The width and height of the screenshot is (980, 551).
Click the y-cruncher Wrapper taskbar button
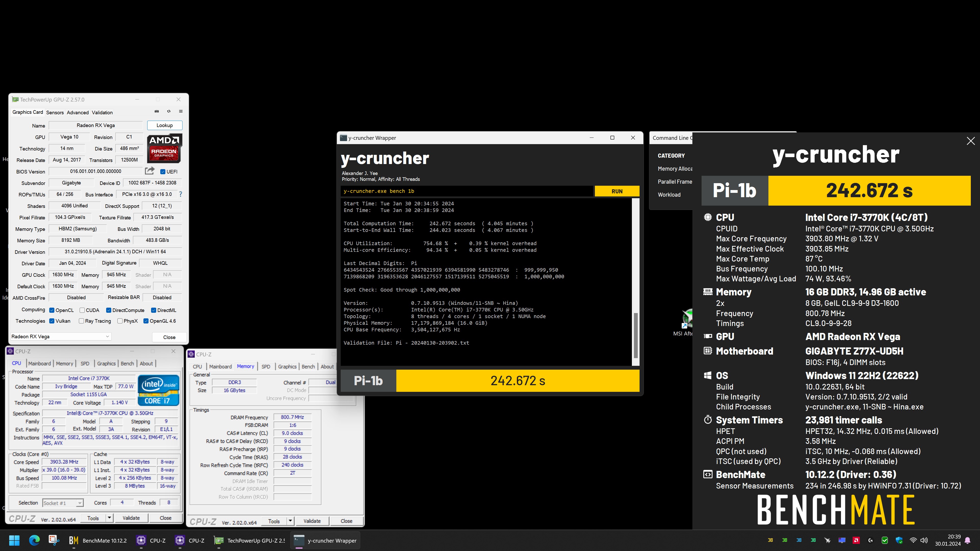[325, 540]
